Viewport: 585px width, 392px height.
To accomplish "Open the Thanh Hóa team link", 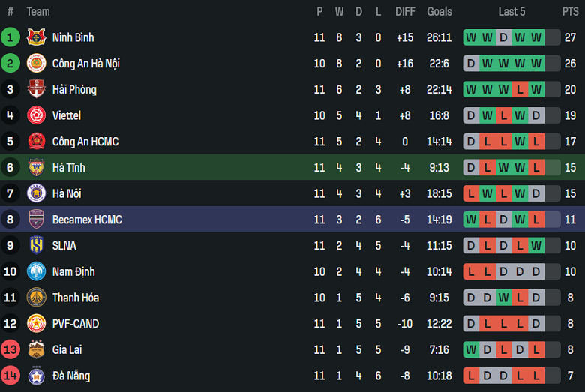I will [x=75, y=298].
